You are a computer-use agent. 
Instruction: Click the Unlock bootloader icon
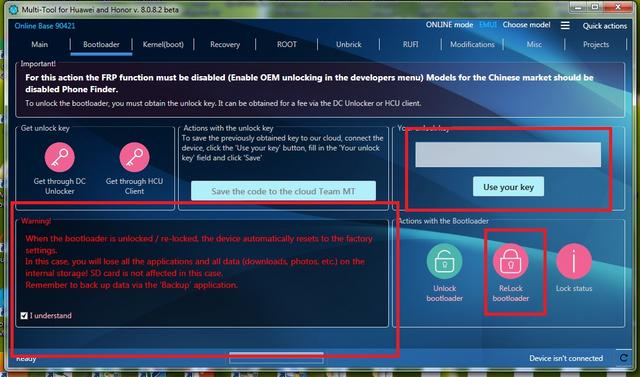click(444, 262)
